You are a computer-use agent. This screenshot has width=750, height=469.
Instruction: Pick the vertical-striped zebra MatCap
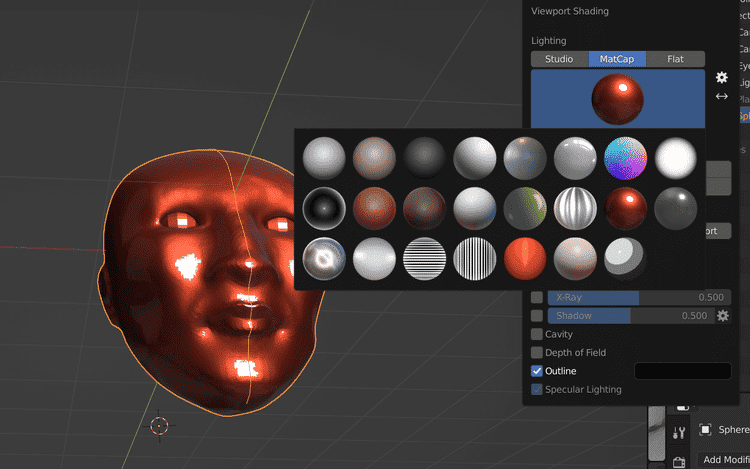[474, 259]
